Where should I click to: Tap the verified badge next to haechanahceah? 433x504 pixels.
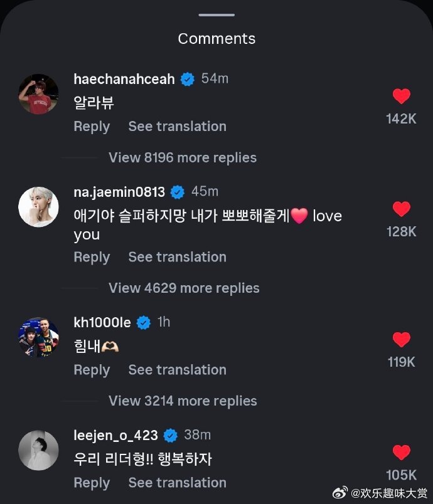point(188,79)
